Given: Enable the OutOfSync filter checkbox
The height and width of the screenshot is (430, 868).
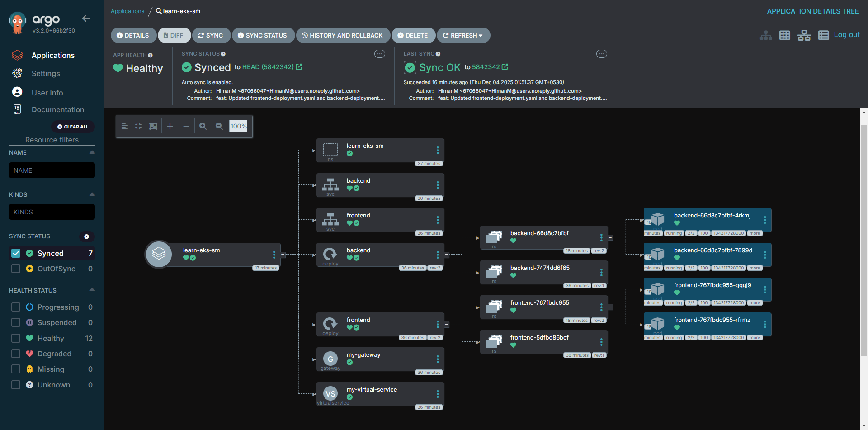Looking at the screenshot, I should click(x=15, y=269).
